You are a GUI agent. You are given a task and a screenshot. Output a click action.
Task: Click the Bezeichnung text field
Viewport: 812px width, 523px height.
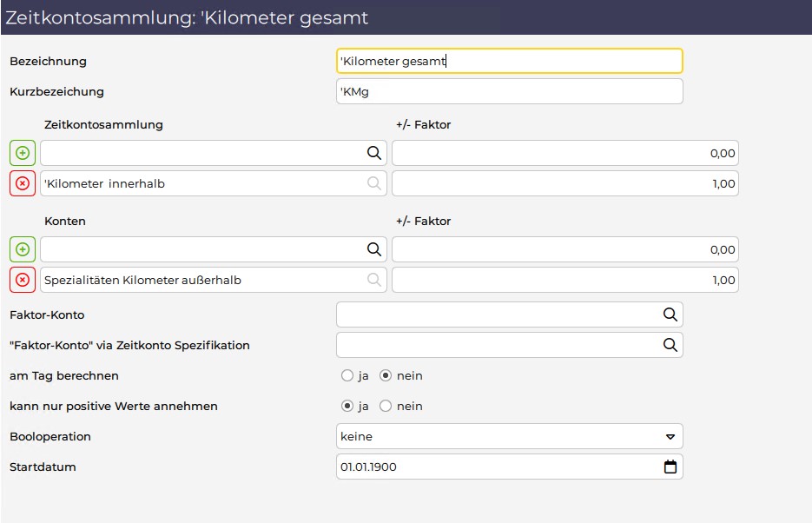click(510, 61)
